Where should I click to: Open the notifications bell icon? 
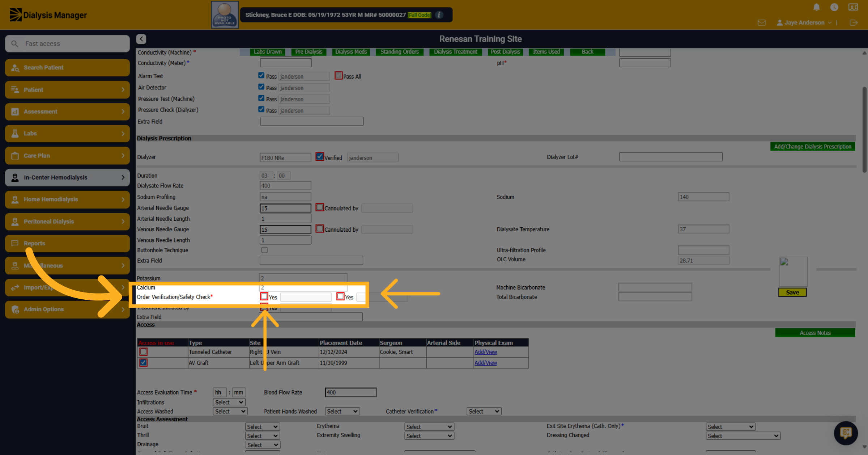point(817,7)
